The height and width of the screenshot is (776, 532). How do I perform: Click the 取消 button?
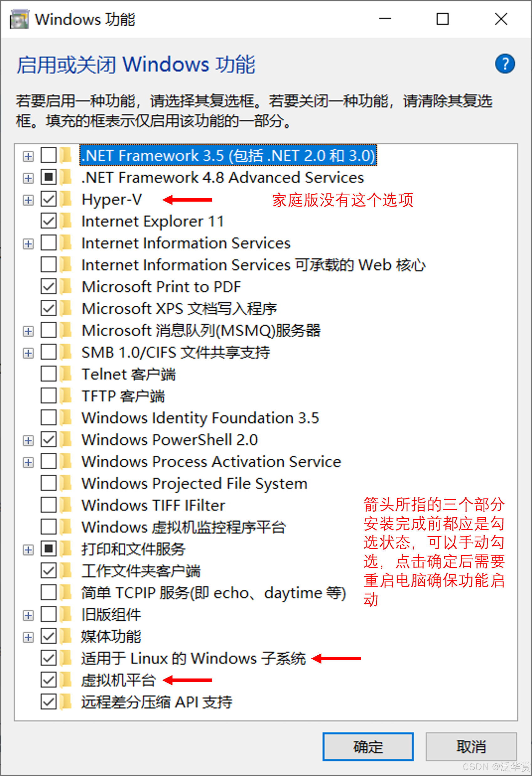click(471, 747)
